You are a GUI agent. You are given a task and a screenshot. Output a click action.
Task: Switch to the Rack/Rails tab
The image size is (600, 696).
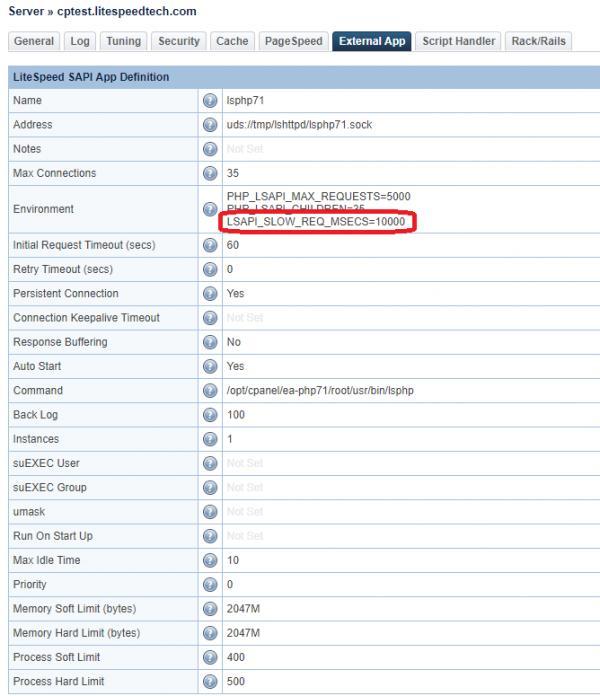(x=539, y=41)
